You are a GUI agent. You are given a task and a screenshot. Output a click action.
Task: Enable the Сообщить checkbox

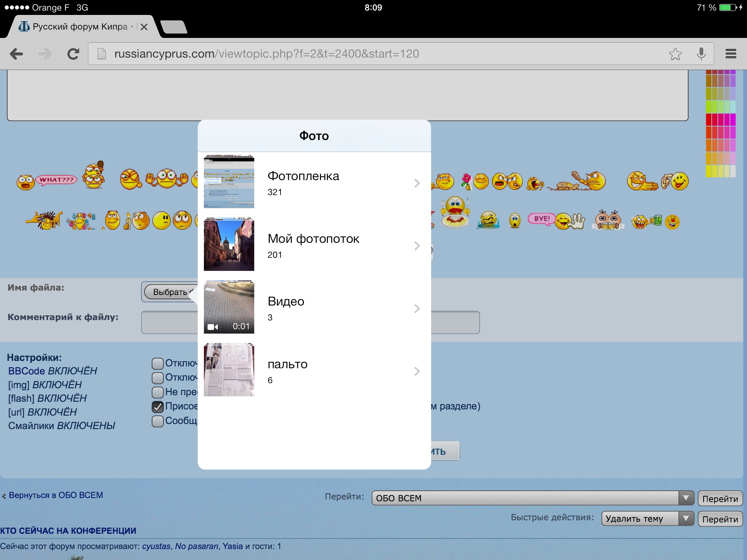click(158, 421)
